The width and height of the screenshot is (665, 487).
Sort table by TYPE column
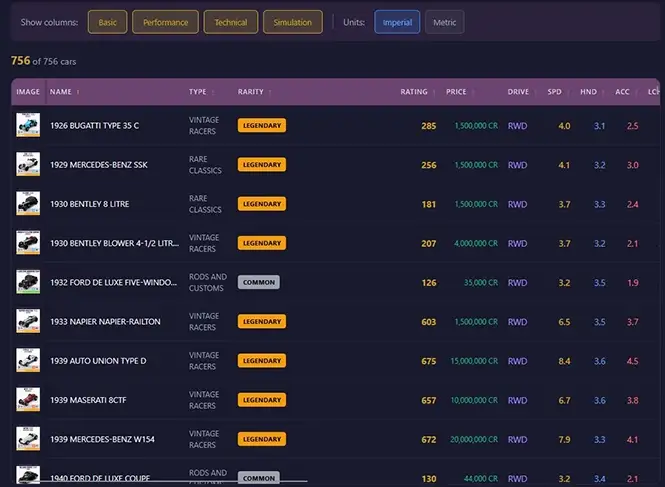coord(201,92)
